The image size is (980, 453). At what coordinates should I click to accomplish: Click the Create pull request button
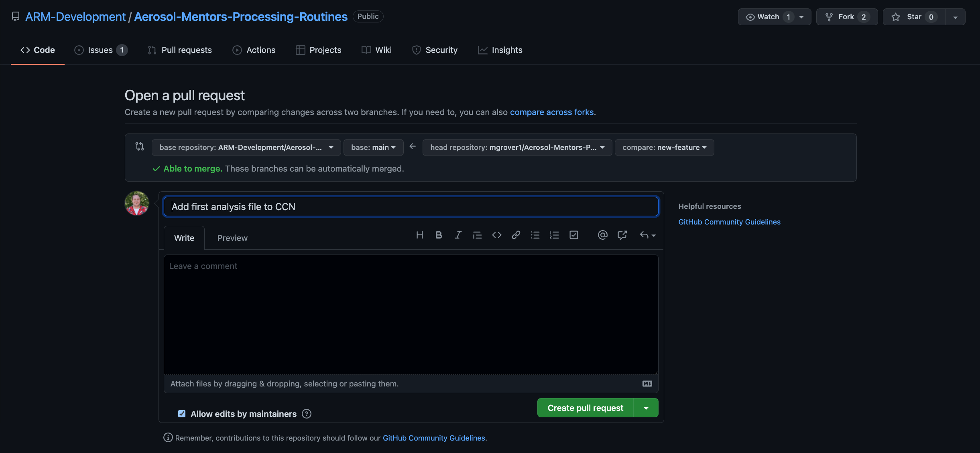(585, 408)
